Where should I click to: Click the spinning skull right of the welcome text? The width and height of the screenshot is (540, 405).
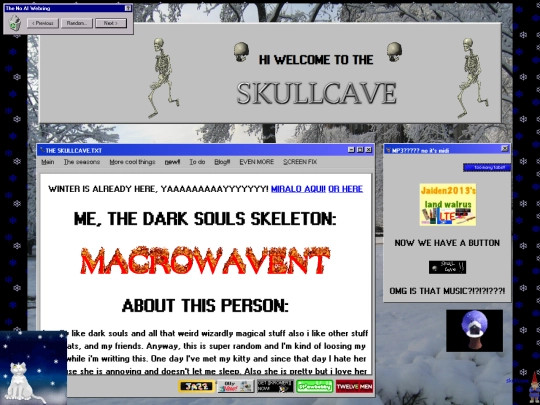coord(394,52)
